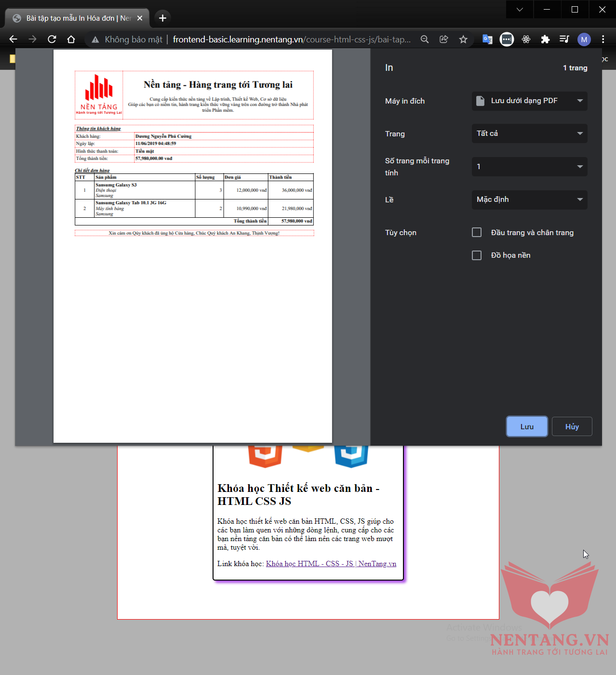Screen dimensions: 616x675
Task: Click the zoom magnifier icon in address bar
Action: point(425,40)
